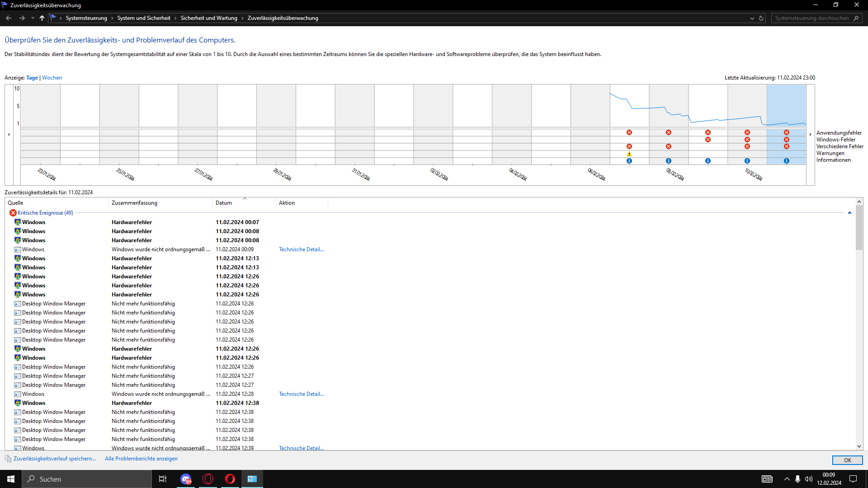Click the OK button
This screenshot has height=488, width=868.
[x=847, y=460]
